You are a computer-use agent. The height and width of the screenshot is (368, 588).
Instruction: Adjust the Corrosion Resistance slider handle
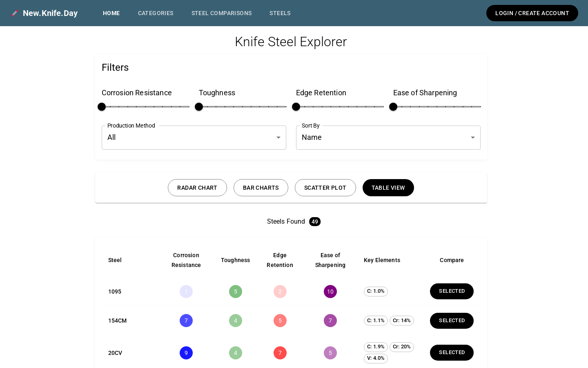tap(102, 107)
